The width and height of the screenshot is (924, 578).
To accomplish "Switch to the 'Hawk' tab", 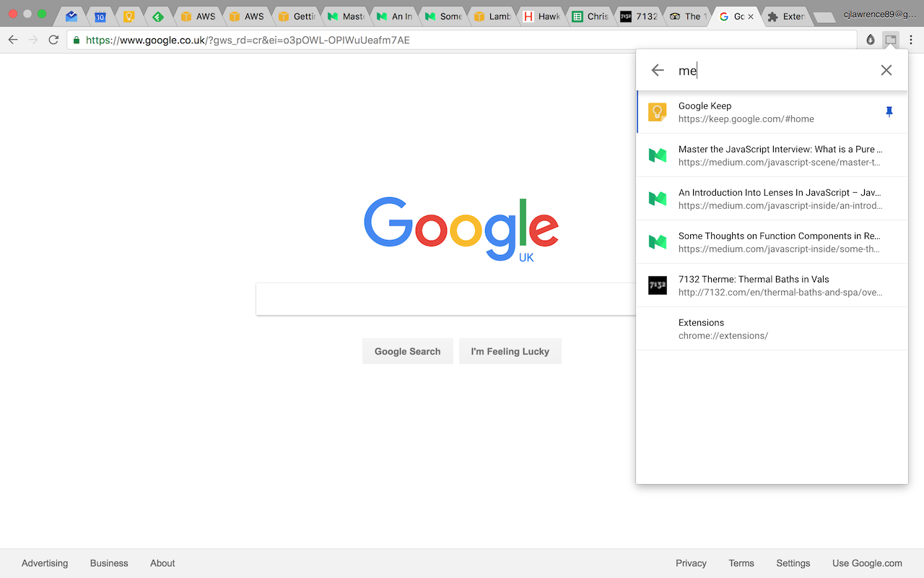I will click(541, 16).
